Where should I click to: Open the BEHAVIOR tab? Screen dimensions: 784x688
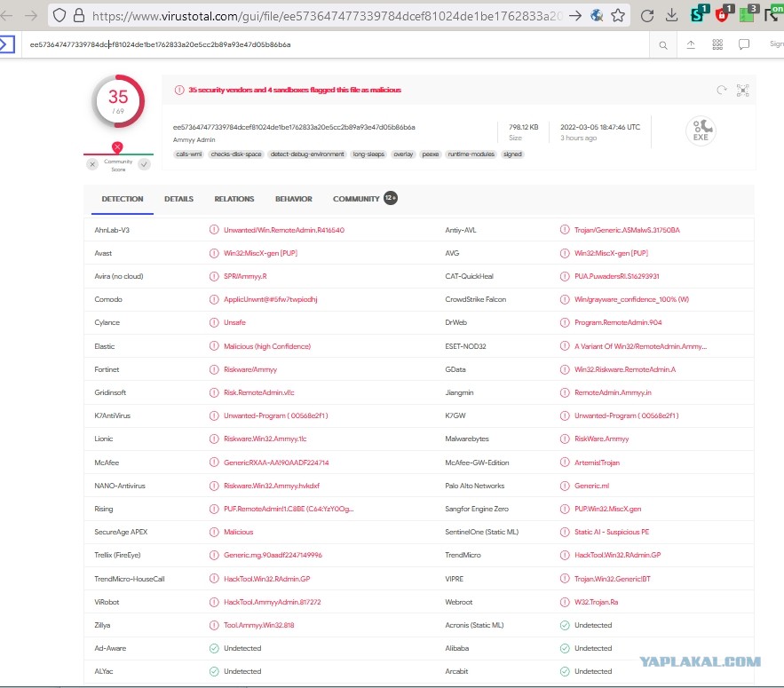tap(294, 199)
